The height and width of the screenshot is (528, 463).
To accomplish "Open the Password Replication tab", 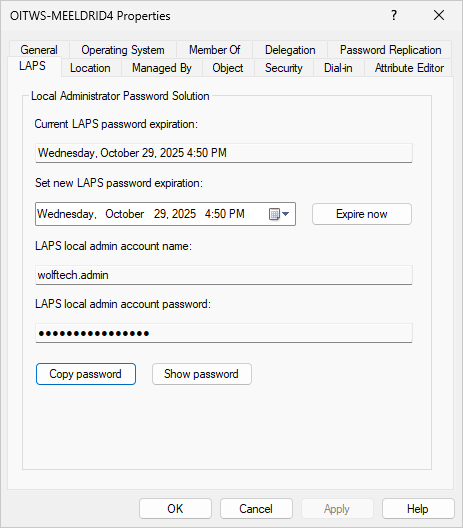I will pos(390,50).
